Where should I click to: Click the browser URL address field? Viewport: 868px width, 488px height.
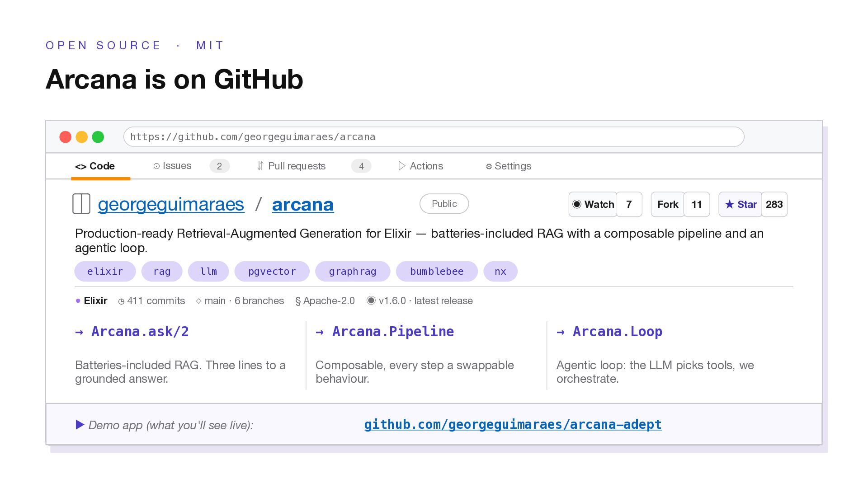[x=433, y=137]
